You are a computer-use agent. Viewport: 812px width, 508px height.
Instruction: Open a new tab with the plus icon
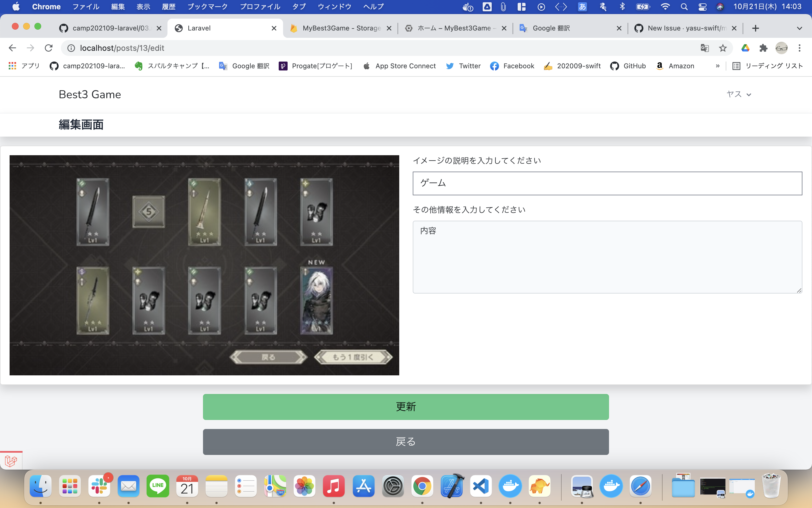755,28
